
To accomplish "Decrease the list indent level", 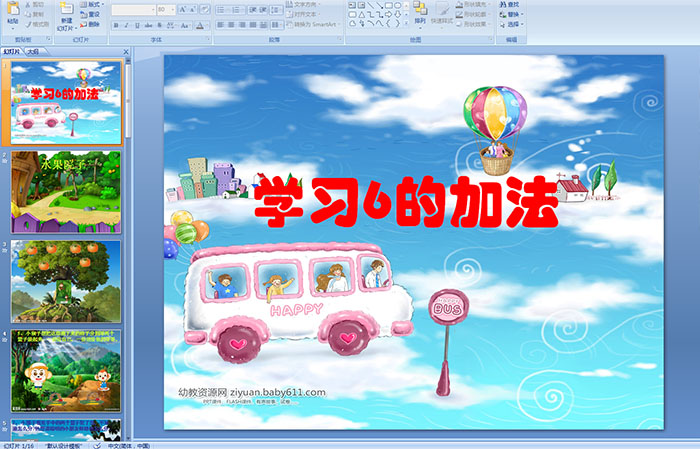I will (x=252, y=10).
